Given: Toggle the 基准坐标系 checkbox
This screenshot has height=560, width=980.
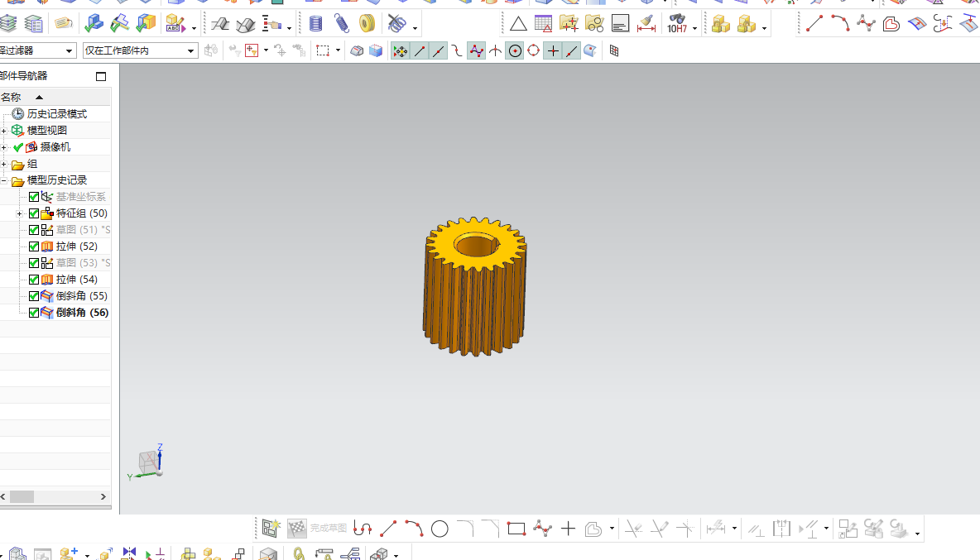Looking at the screenshot, I should (34, 197).
